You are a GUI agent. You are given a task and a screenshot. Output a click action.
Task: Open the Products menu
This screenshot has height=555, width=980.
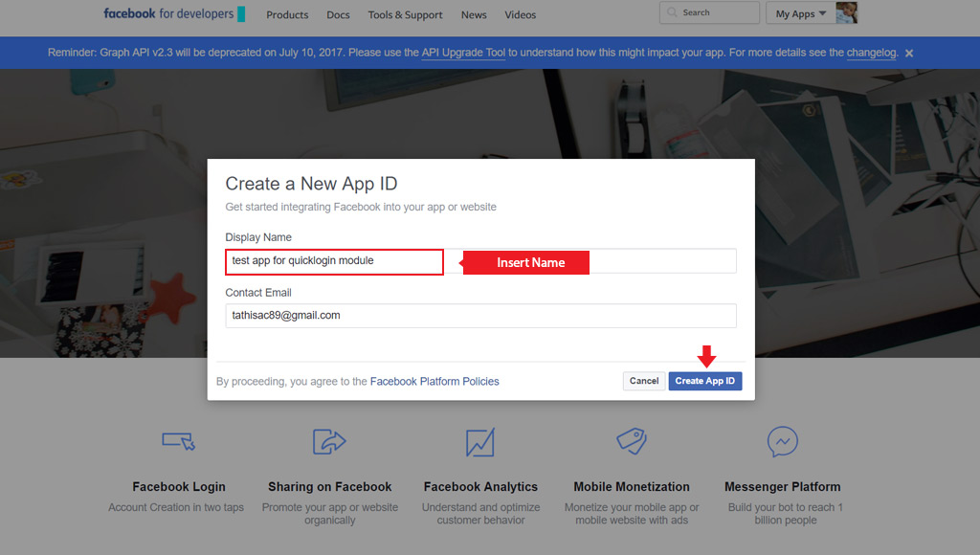(x=287, y=15)
